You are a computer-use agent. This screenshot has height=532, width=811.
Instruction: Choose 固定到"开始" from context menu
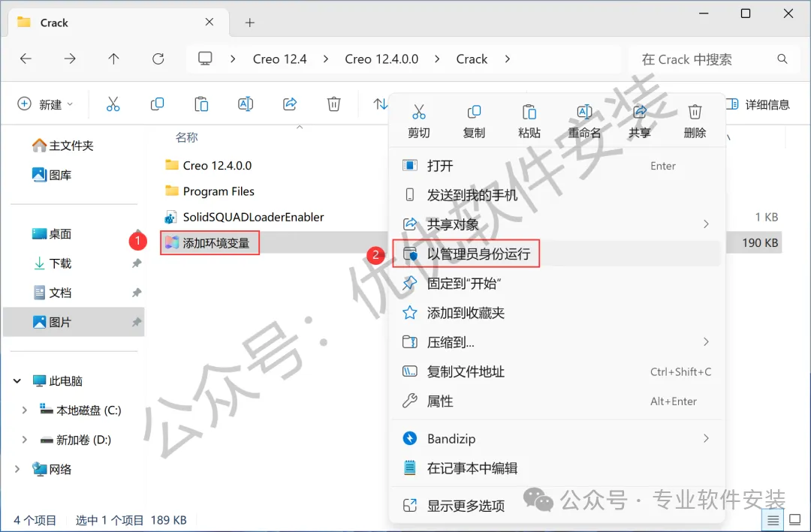556,284
